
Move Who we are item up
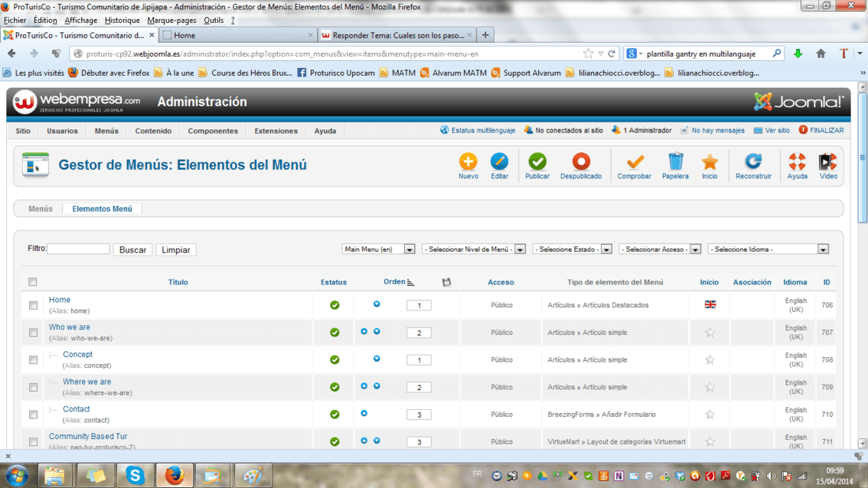click(x=364, y=331)
